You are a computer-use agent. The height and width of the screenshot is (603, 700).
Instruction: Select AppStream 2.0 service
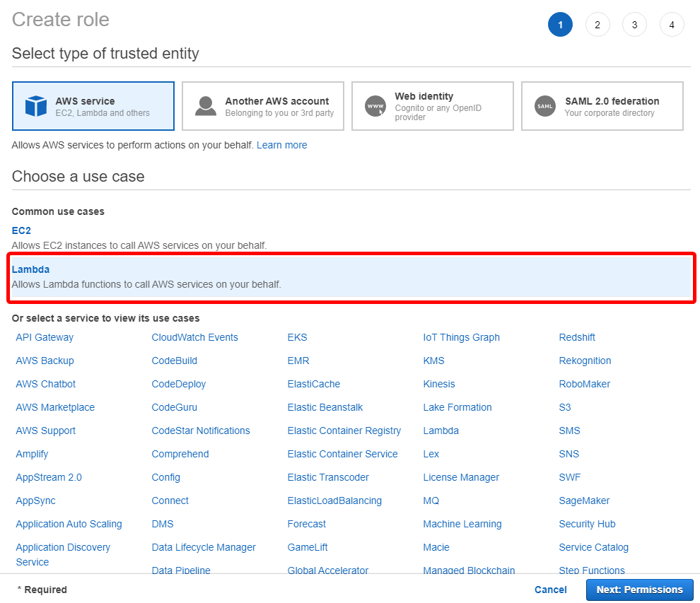point(49,477)
